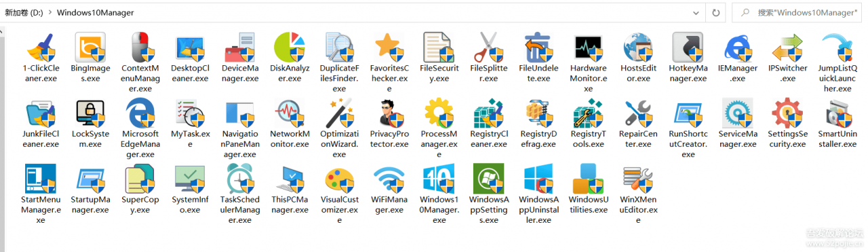Select StartMenuManager.exe icon
This screenshot has width=868, height=252.
pos(40,179)
